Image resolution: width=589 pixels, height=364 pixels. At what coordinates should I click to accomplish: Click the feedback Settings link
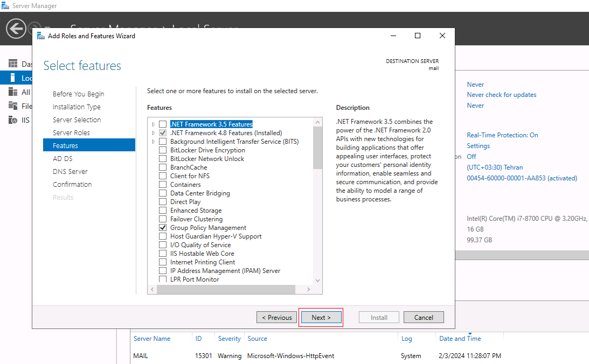tap(478, 146)
